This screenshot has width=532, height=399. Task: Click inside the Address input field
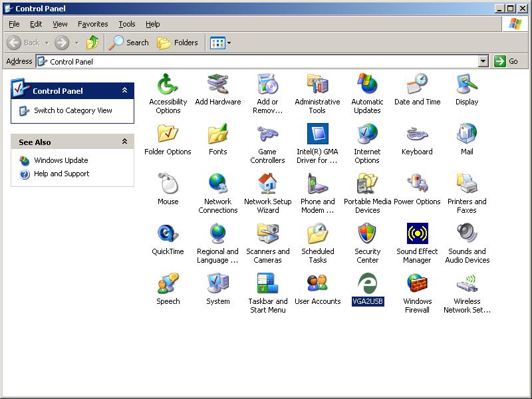pyautogui.click(x=259, y=61)
